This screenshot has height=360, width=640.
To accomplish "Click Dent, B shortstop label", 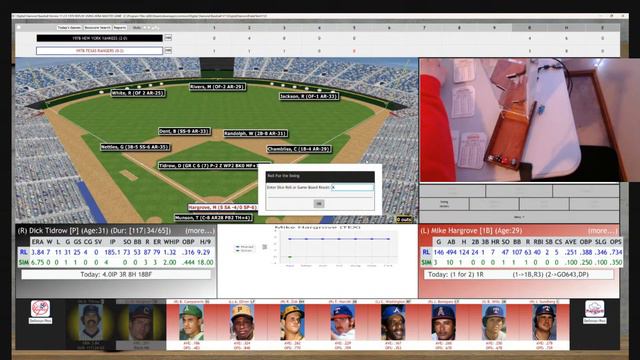I will (x=184, y=131).
